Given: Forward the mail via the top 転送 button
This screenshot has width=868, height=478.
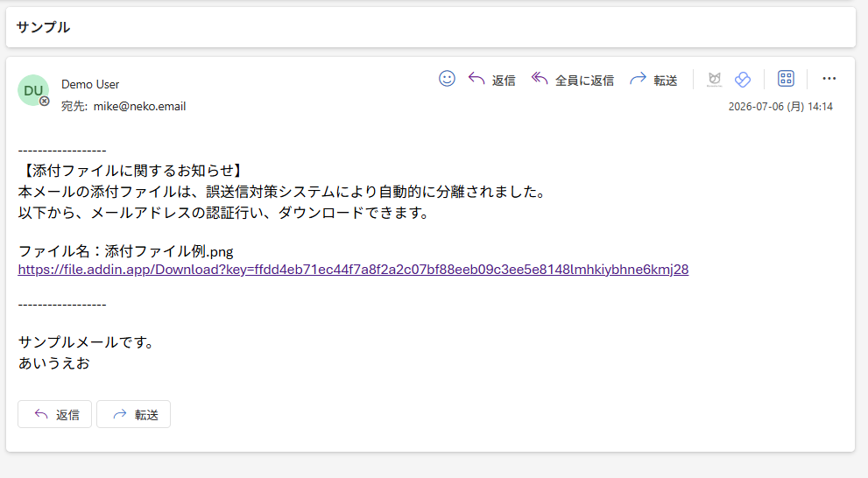Looking at the screenshot, I should (x=653, y=80).
